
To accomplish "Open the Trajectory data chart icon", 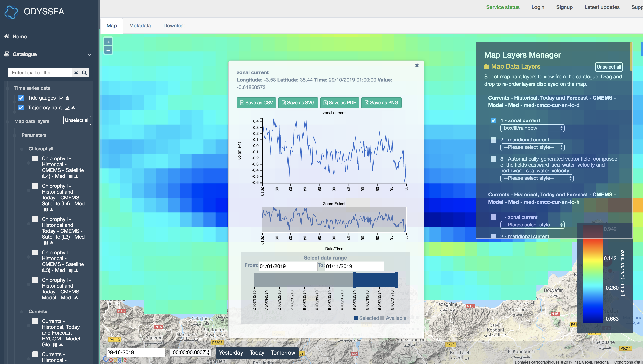I will (67, 108).
